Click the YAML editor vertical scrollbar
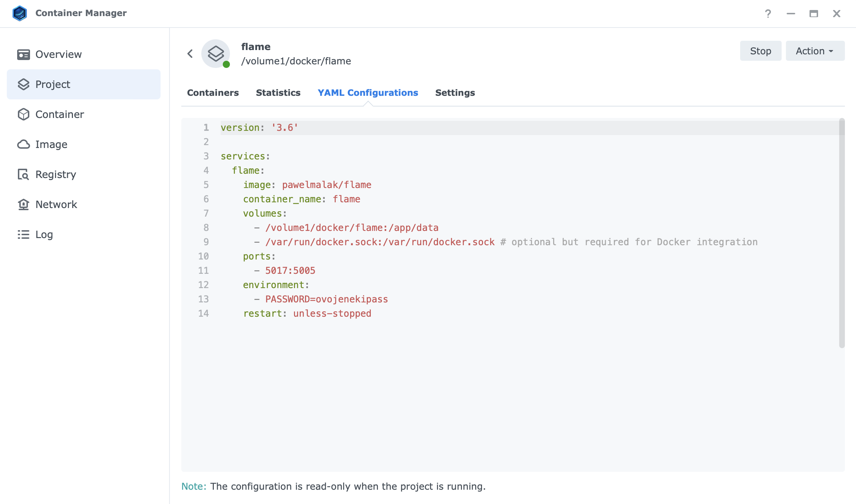 [842, 233]
